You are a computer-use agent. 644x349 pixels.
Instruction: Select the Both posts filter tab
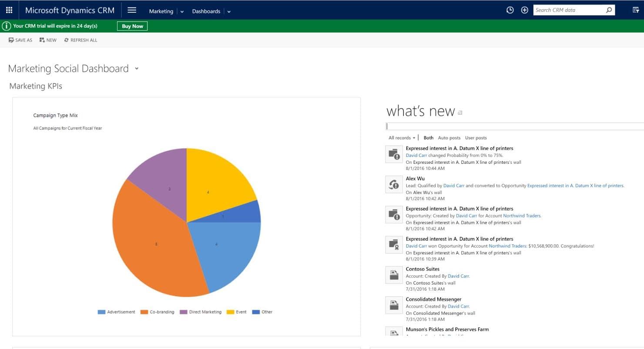[x=429, y=138]
